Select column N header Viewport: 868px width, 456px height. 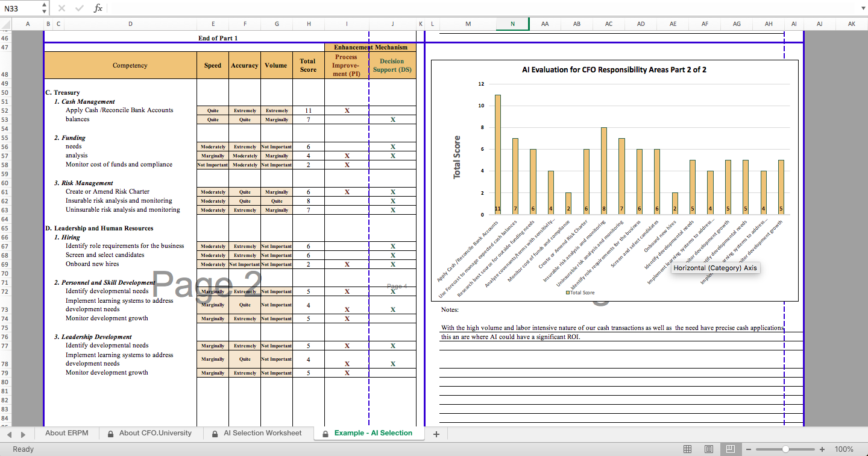(x=512, y=24)
